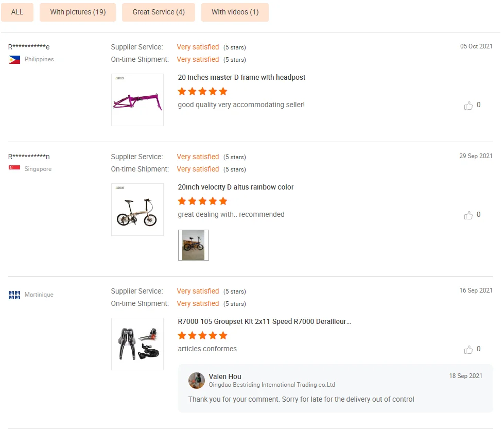Click thumbs-up on the Singapore buyer's review
This screenshot has width=504, height=429.
click(x=468, y=215)
